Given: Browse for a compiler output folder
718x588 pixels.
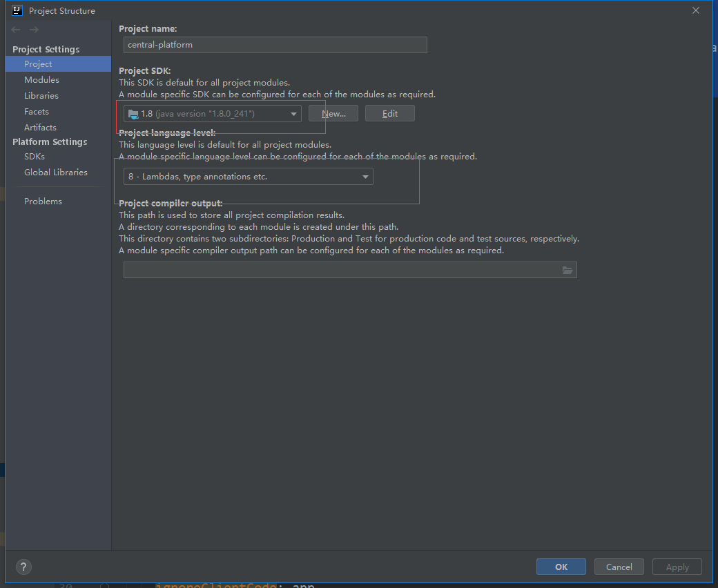Looking at the screenshot, I should click(x=567, y=270).
